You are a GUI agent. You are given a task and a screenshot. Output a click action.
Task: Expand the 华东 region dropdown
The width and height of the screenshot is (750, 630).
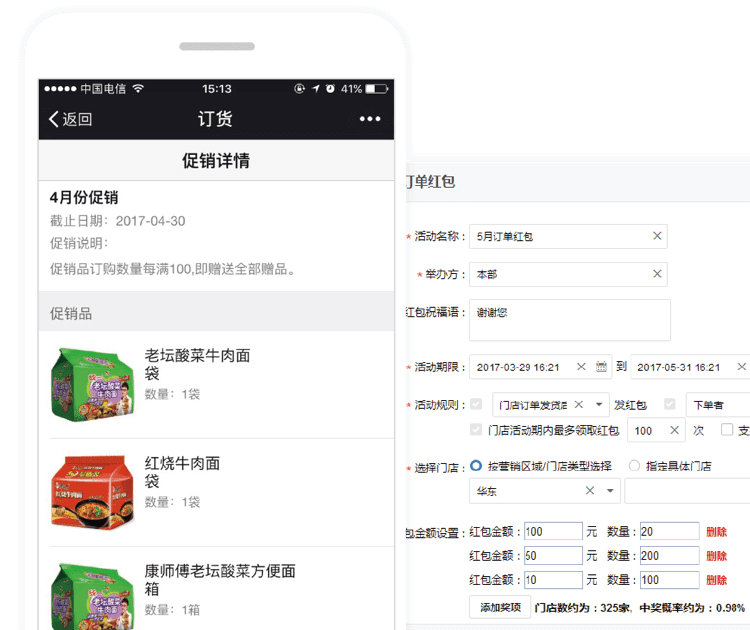(609, 491)
